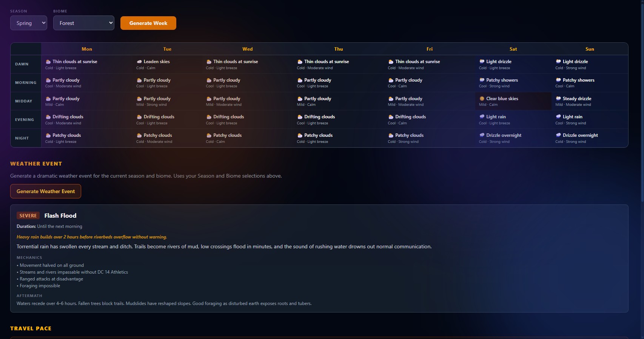
Task: Click the Light rain icon, Saturday evening
Action: [x=482, y=117]
